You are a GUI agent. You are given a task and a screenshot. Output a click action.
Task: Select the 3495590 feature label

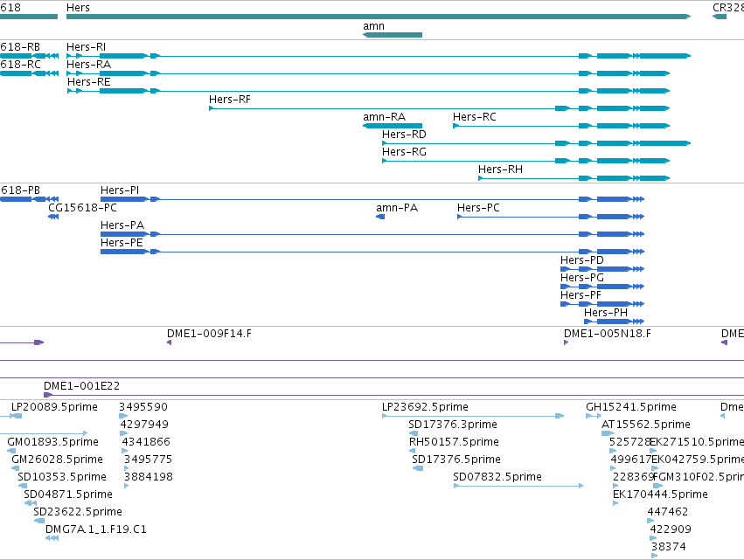[143, 407]
